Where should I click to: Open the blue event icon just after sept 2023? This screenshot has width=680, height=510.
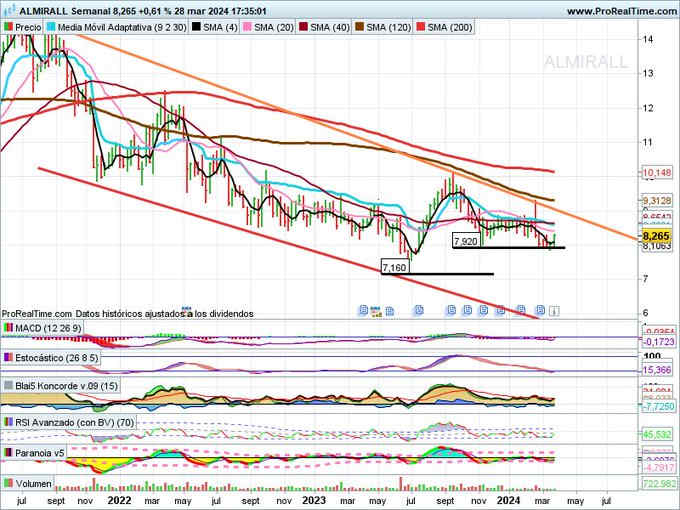pos(451,310)
